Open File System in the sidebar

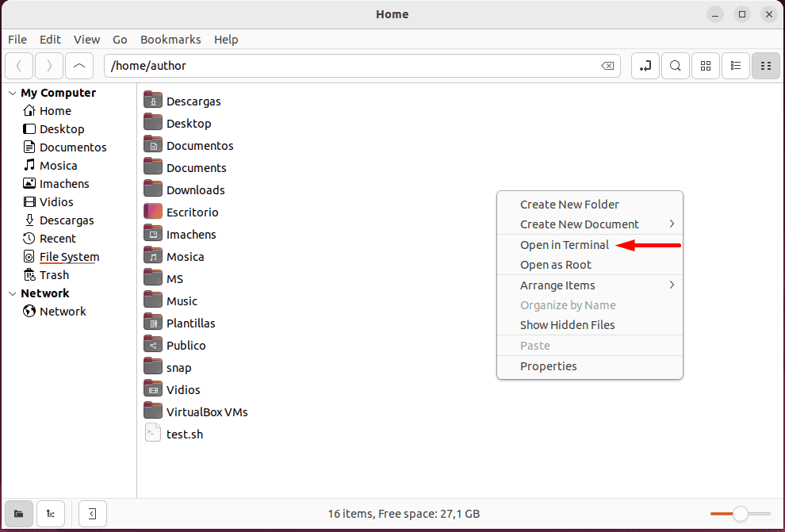pos(61,257)
